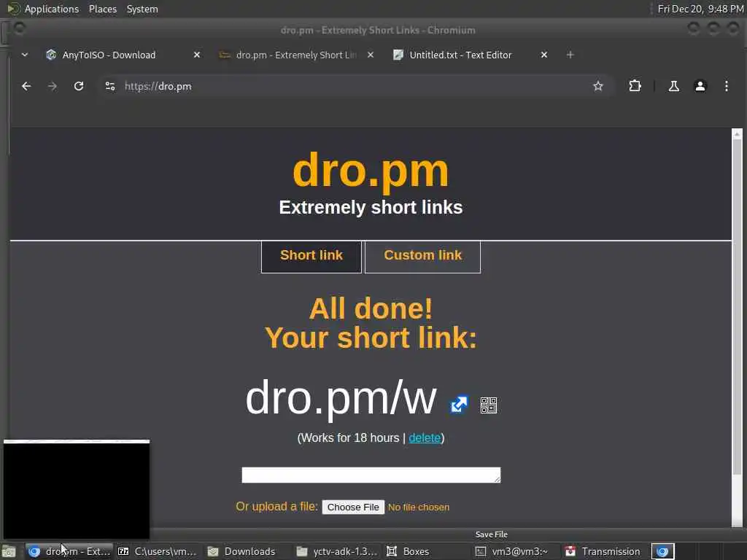Open the Applications menu
This screenshot has width=747, height=560.
52,9
